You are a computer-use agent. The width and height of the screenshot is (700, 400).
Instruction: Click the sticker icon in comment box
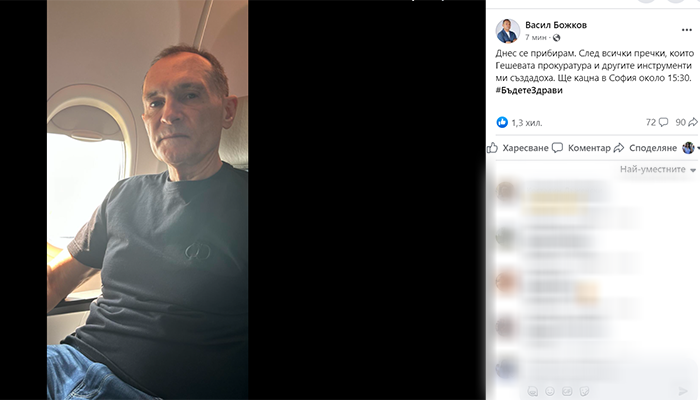(x=584, y=392)
